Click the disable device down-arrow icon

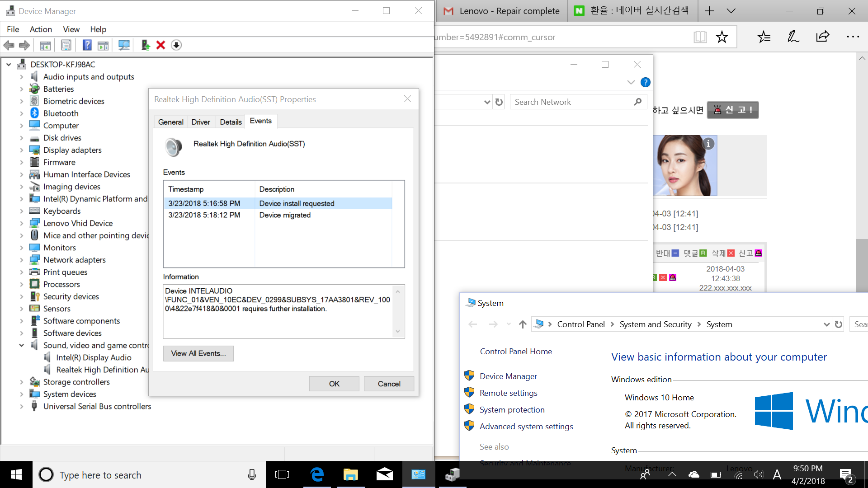pyautogui.click(x=176, y=45)
